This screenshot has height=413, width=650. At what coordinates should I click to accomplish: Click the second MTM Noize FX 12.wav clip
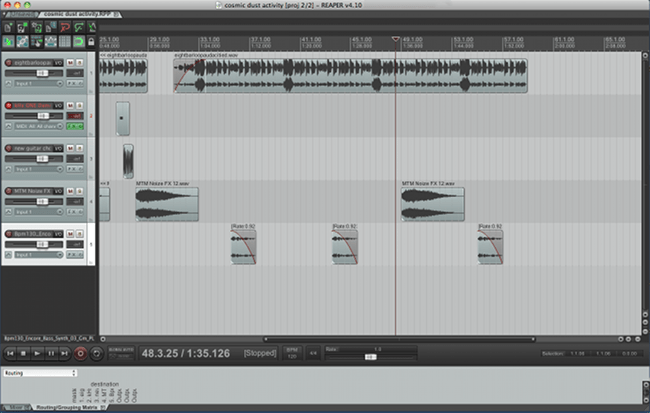tap(432, 204)
